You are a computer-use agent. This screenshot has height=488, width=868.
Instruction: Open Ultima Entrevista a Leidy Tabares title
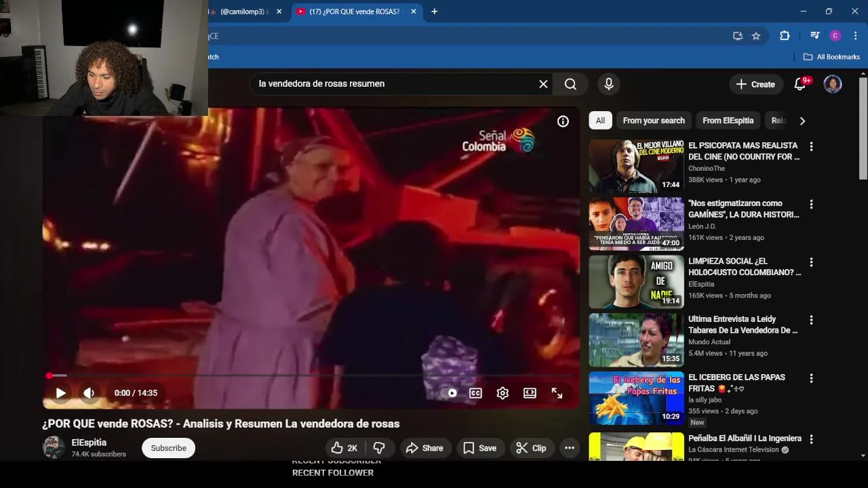tap(743, 325)
